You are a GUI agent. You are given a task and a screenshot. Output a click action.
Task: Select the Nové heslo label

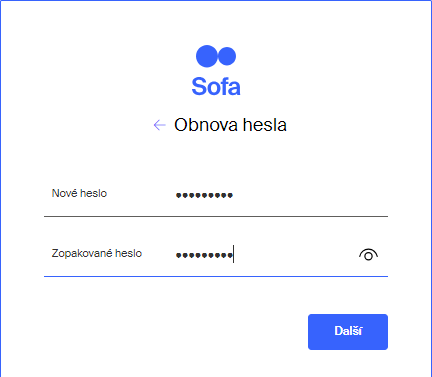[x=79, y=193]
